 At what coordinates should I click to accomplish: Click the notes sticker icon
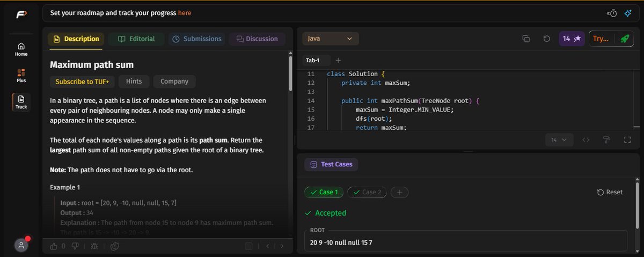click(x=114, y=246)
